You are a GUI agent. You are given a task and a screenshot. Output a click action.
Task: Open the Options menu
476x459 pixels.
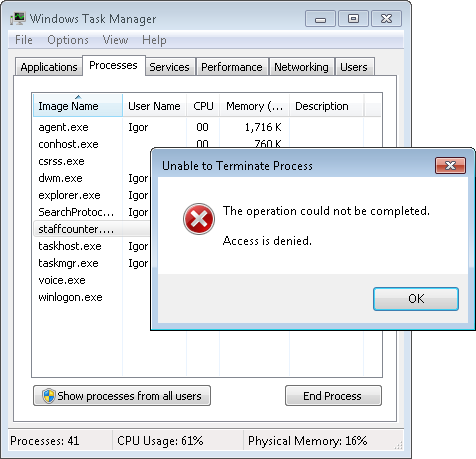coord(68,40)
